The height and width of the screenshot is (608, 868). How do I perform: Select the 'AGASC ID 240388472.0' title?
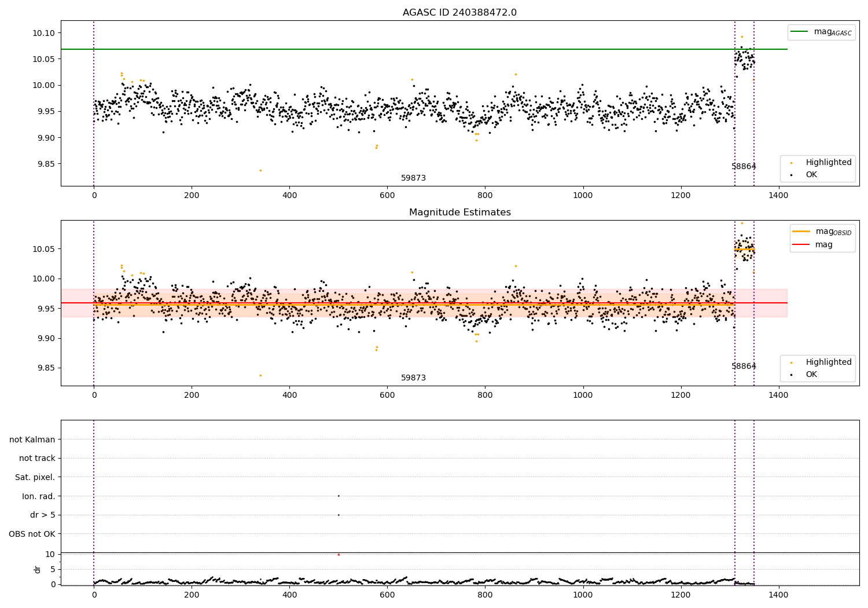click(x=459, y=13)
